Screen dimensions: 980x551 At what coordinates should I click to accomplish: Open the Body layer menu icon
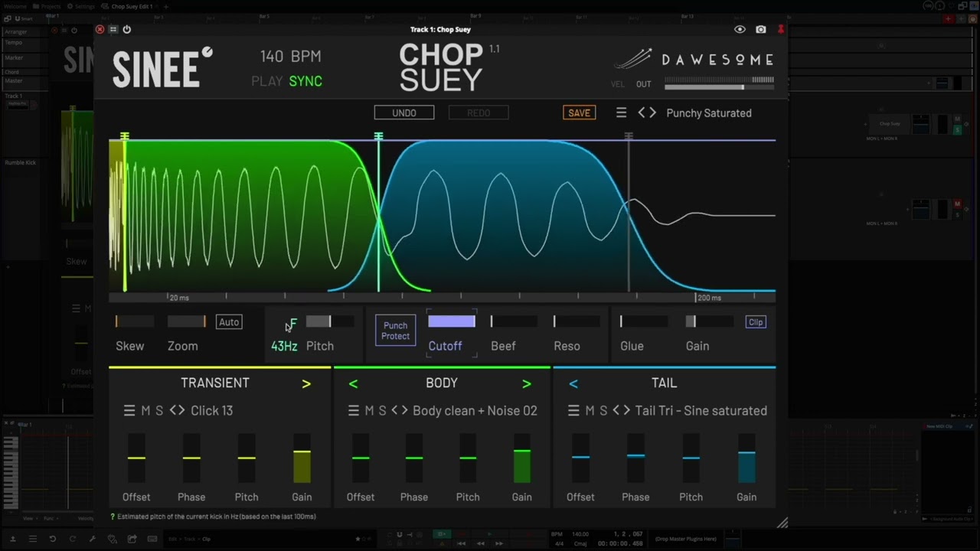tap(354, 411)
